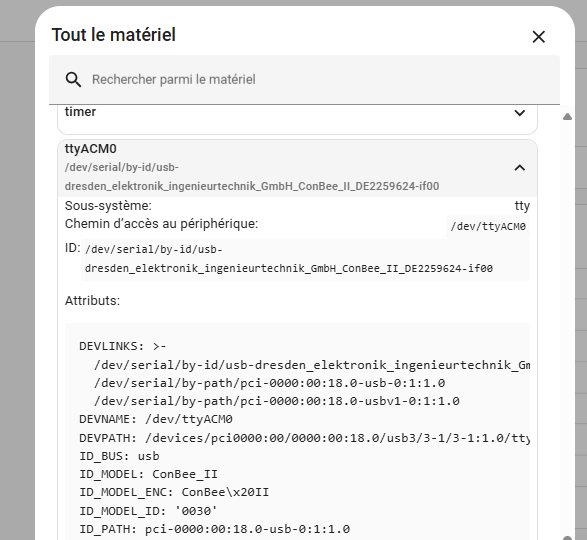Click the ID_MODEL_ID '0030' line
This screenshot has width=587, height=540.
click(148, 511)
